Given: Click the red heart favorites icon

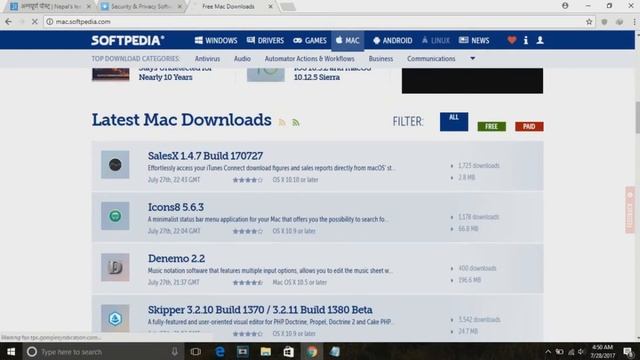Looking at the screenshot, I should 512,40.
